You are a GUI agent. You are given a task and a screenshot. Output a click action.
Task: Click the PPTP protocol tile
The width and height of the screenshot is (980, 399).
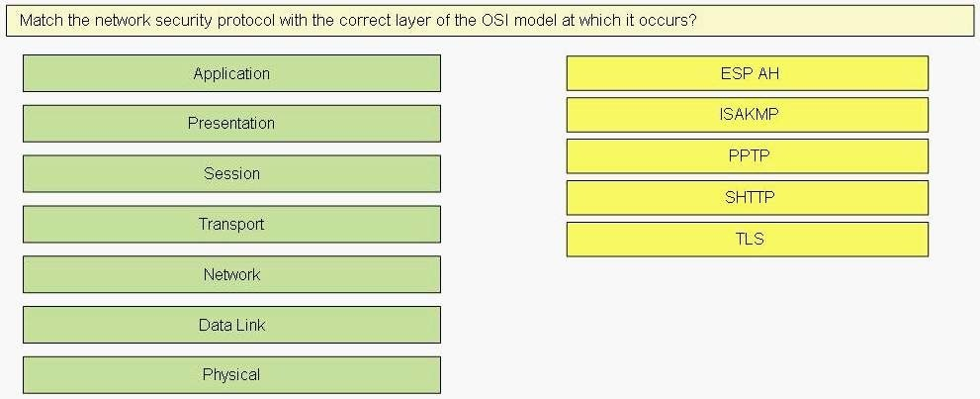click(x=748, y=155)
